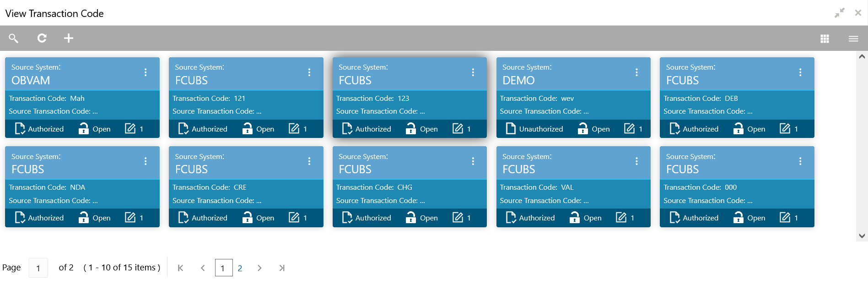
Task: Click Source Transaction Code on Mah card
Action: [53, 111]
